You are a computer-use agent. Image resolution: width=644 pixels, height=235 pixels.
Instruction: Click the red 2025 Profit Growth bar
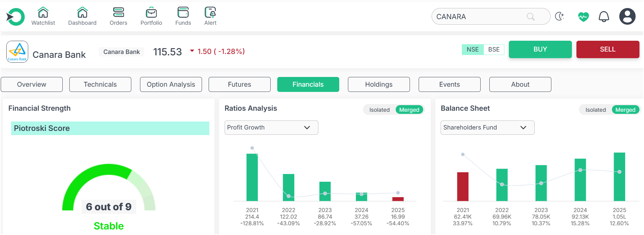pyautogui.click(x=398, y=199)
